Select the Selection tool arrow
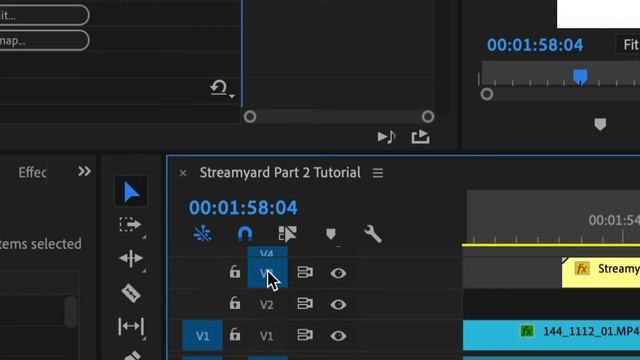This screenshot has height=360, width=640. click(131, 191)
